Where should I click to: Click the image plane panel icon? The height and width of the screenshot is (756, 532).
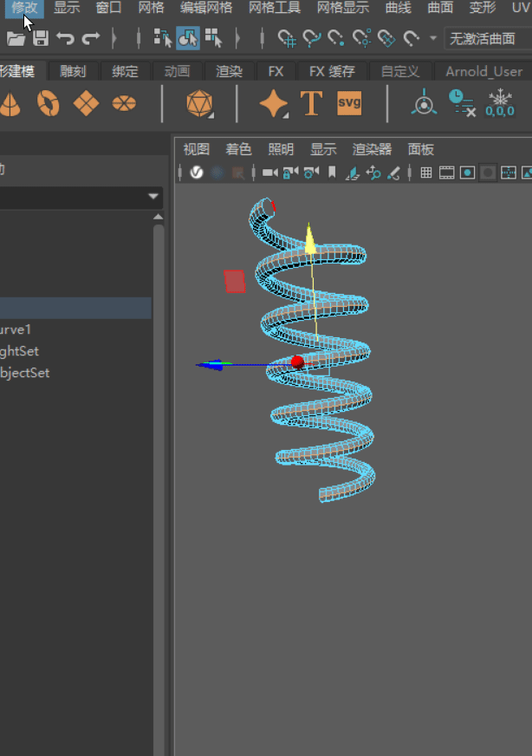pyautogui.click(x=353, y=173)
